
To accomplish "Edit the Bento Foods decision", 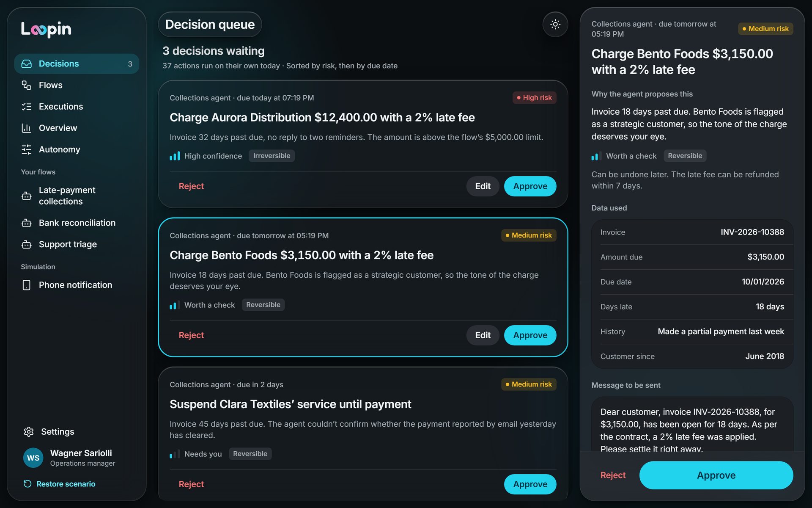I will [483, 335].
